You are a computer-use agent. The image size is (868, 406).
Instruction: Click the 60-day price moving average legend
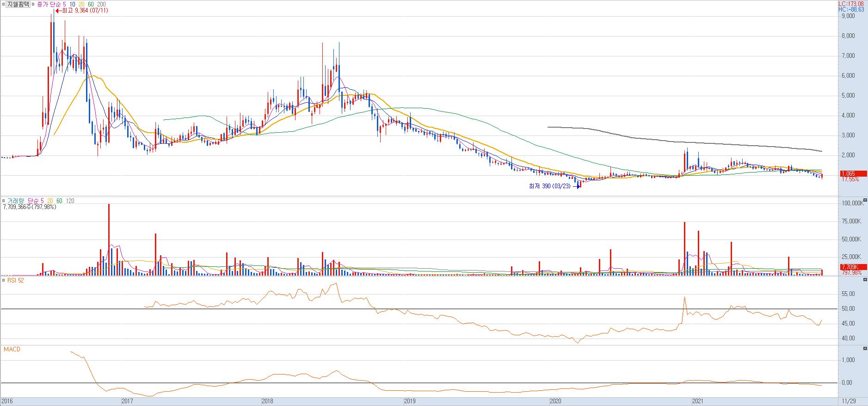tap(91, 4)
